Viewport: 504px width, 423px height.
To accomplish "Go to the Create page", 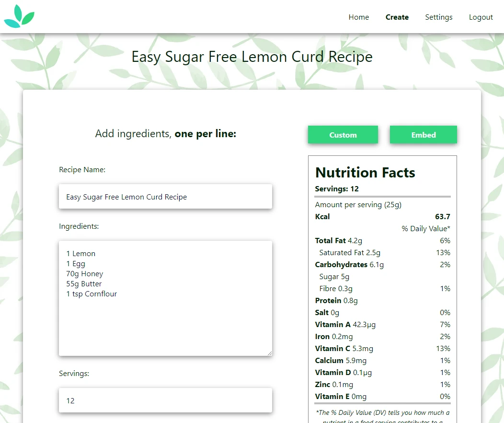I will [397, 17].
